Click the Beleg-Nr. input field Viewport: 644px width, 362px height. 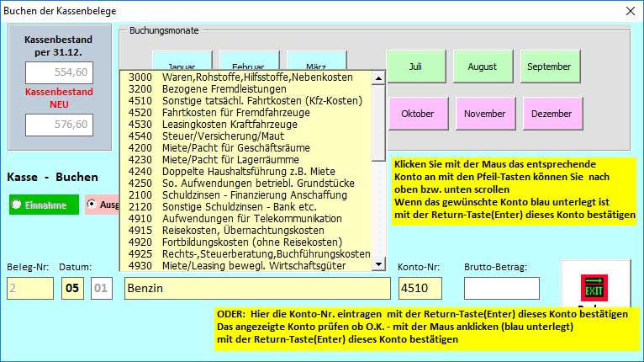click(30, 288)
